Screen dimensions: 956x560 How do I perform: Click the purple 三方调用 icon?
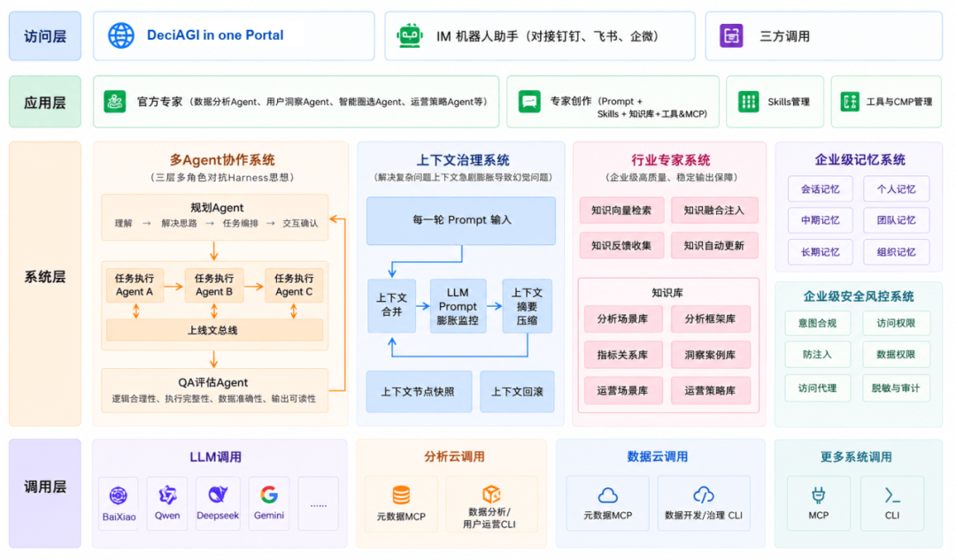[x=731, y=36]
